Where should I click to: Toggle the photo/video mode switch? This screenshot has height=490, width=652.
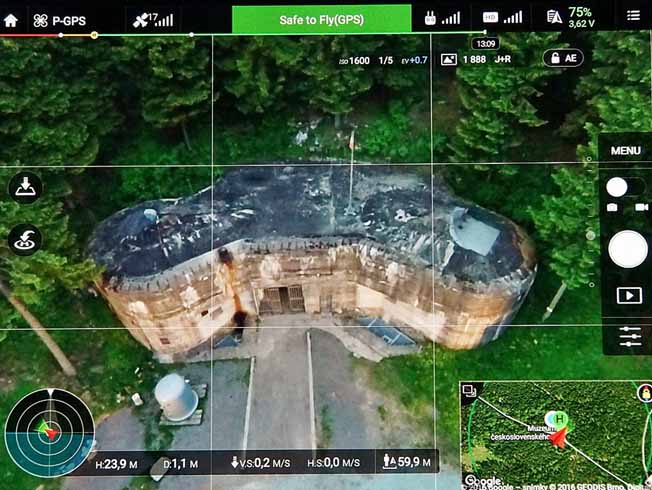pyautogui.click(x=625, y=187)
